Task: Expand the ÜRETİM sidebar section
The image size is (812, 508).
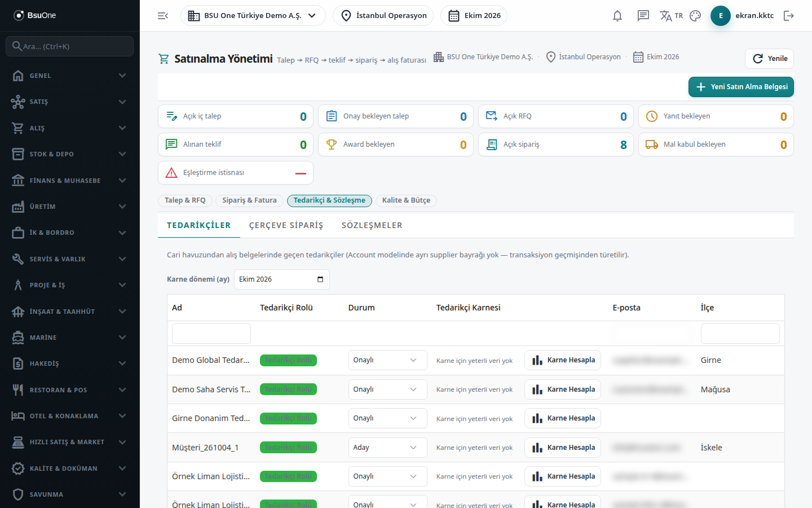Action: pyautogui.click(x=70, y=207)
